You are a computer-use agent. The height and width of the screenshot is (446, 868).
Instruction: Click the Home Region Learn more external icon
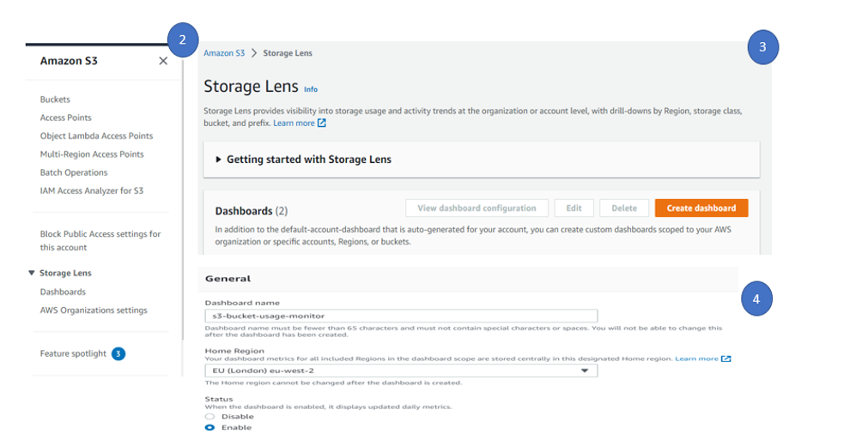pos(726,359)
